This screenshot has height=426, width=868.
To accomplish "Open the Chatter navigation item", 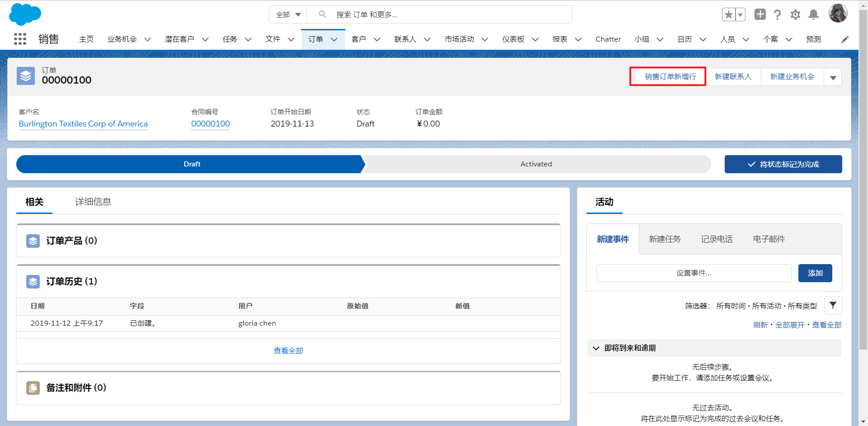I will (608, 39).
